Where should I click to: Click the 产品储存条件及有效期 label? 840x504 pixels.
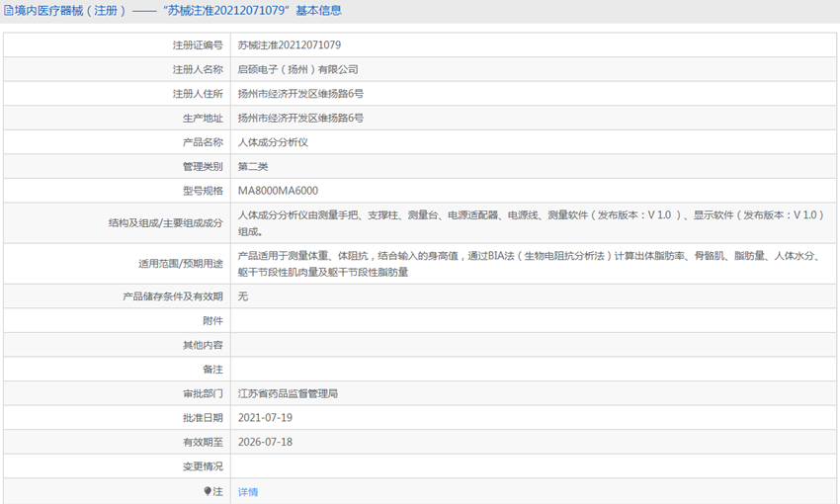pyautogui.click(x=173, y=296)
